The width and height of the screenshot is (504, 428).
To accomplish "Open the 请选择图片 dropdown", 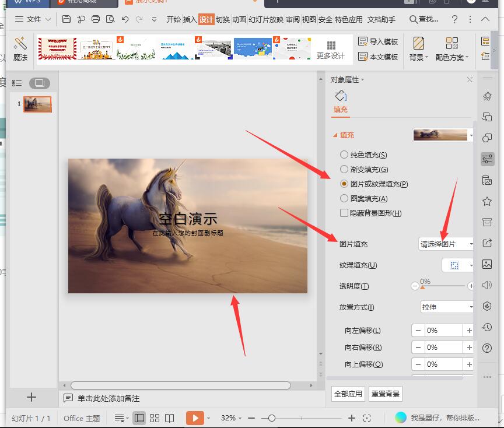I will (x=446, y=244).
